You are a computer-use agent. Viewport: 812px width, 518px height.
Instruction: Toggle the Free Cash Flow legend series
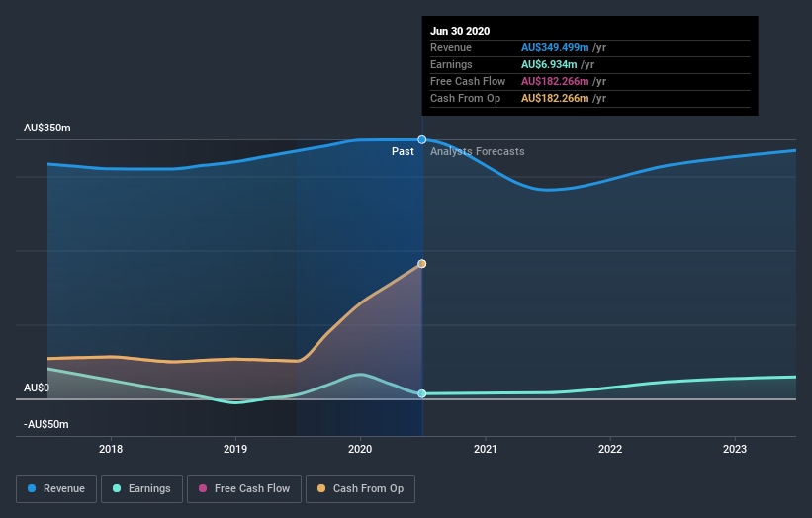pos(244,489)
